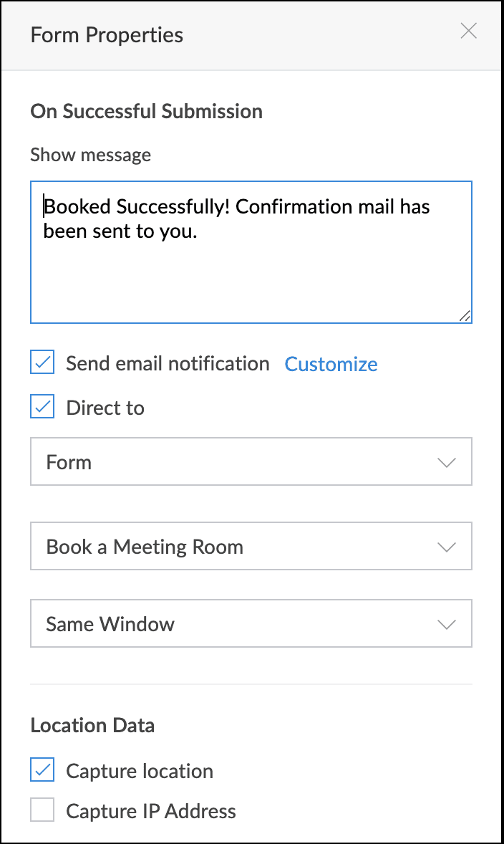Close the Form Properties panel
Viewport: 504px width, 844px height.
(468, 32)
